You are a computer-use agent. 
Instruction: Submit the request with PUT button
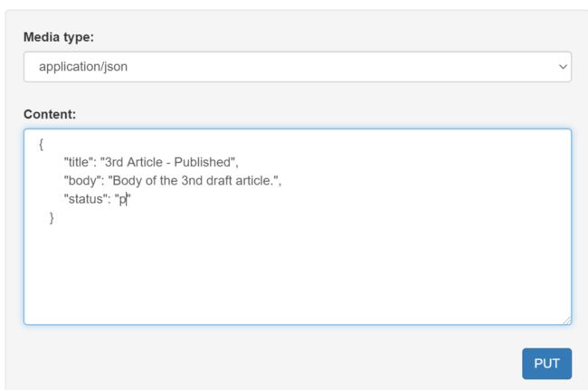(x=546, y=364)
